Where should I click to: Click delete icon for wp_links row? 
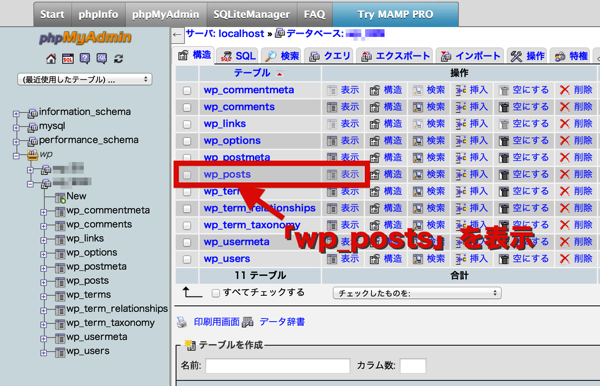pyautogui.click(x=565, y=124)
